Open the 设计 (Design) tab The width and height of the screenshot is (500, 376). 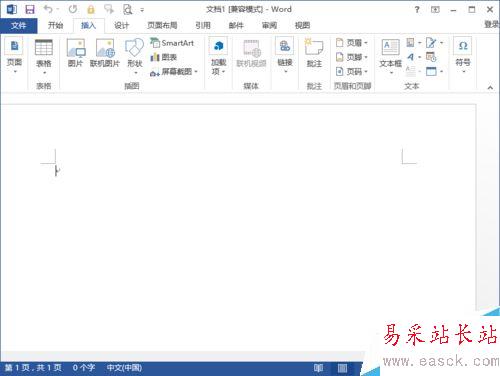click(x=121, y=25)
